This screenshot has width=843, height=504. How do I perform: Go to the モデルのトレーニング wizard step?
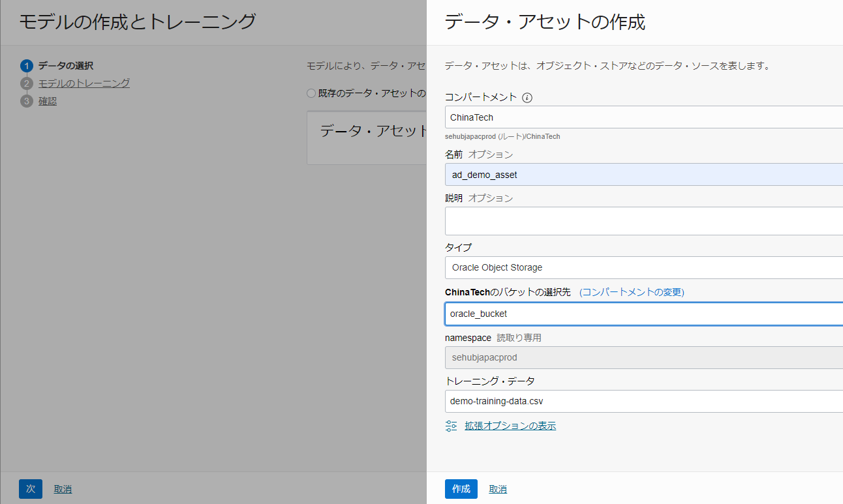click(84, 83)
